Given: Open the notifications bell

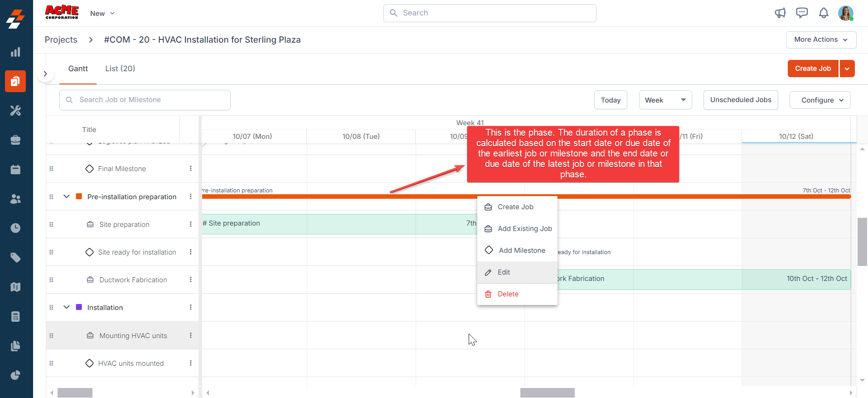Looking at the screenshot, I should 824,13.
